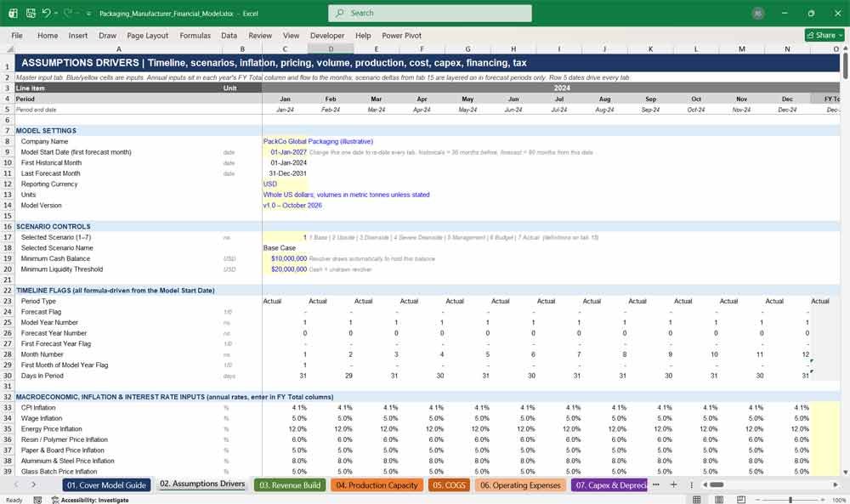Go to the previous sheet tab arrow
The width and height of the screenshot is (850, 504).
16,484
